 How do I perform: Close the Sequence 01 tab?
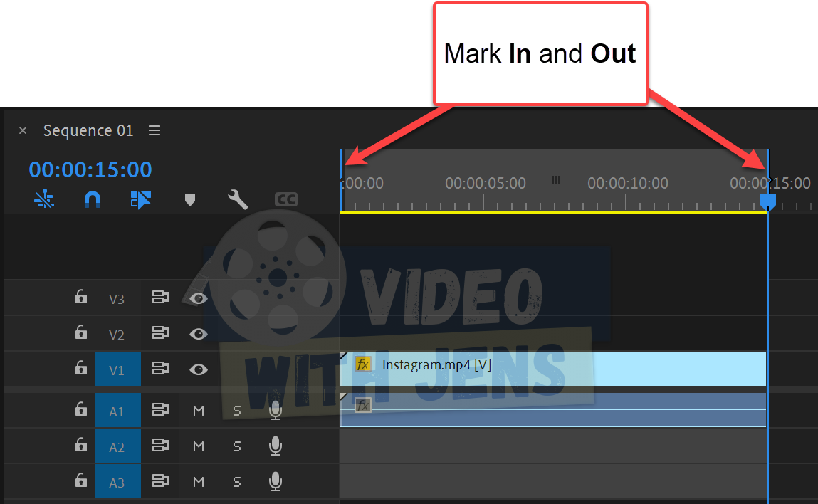click(23, 130)
